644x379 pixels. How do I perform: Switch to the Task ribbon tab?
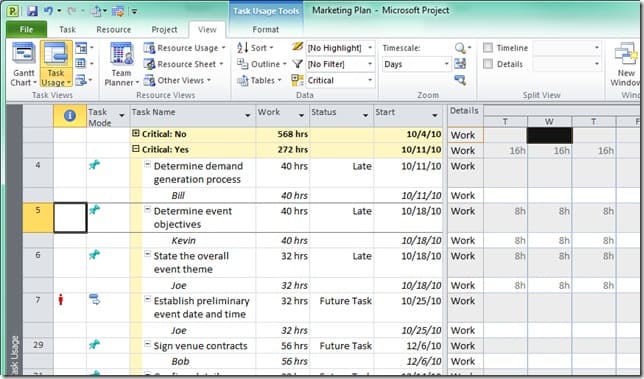coord(67,30)
